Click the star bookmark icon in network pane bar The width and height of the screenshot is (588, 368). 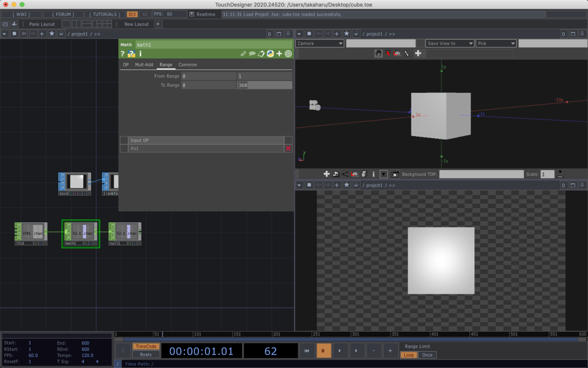tap(52, 34)
